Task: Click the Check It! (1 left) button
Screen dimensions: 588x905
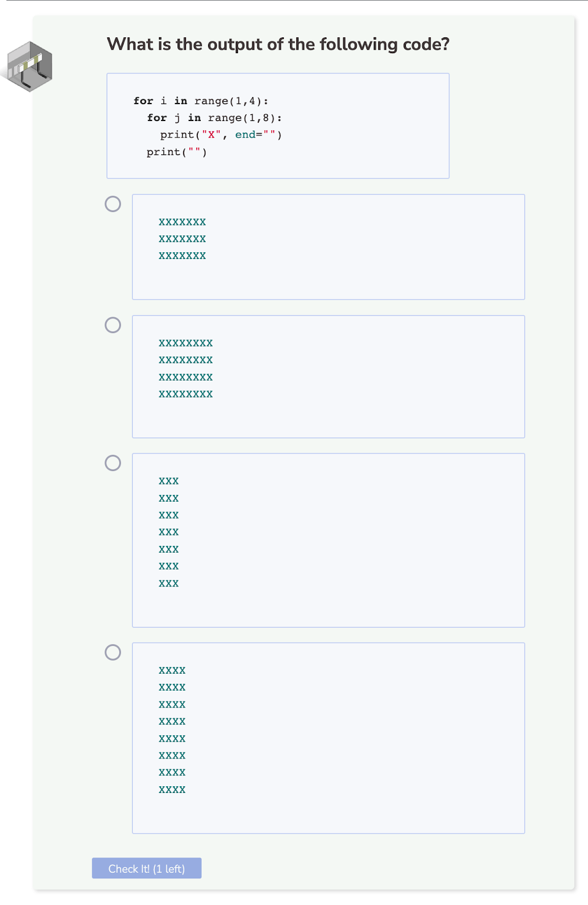Action: [x=146, y=868]
